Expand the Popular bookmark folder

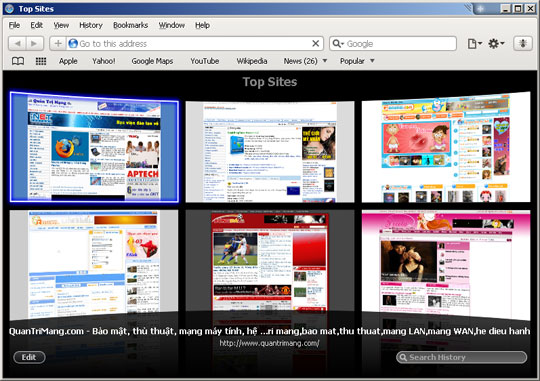coord(357,61)
